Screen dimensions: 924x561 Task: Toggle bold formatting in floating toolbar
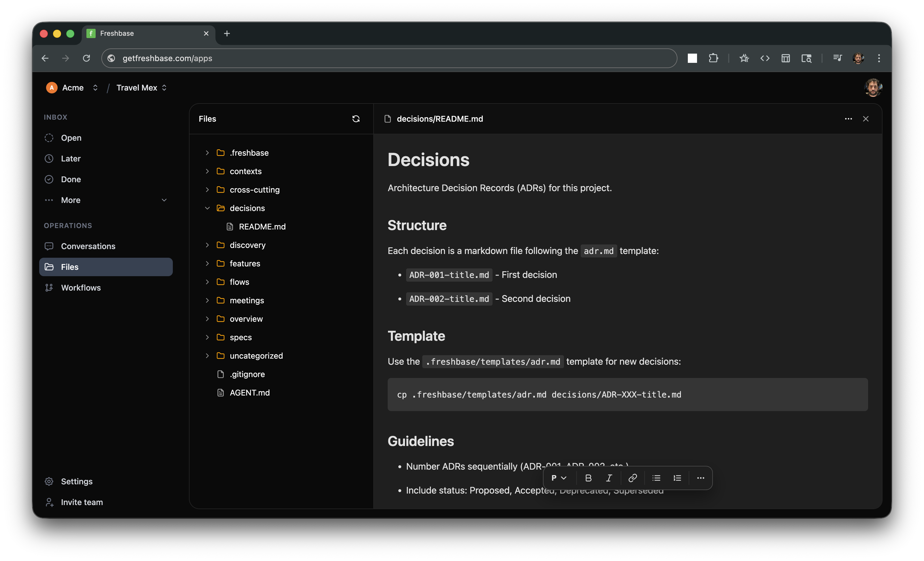point(588,478)
